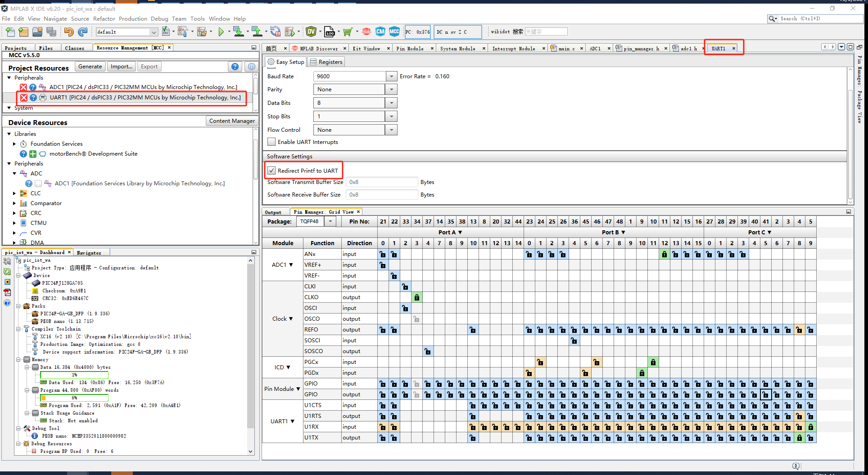Image resolution: width=868 pixels, height=475 pixels.
Task: Expand the Foundation Services tree node
Action: click(x=14, y=144)
